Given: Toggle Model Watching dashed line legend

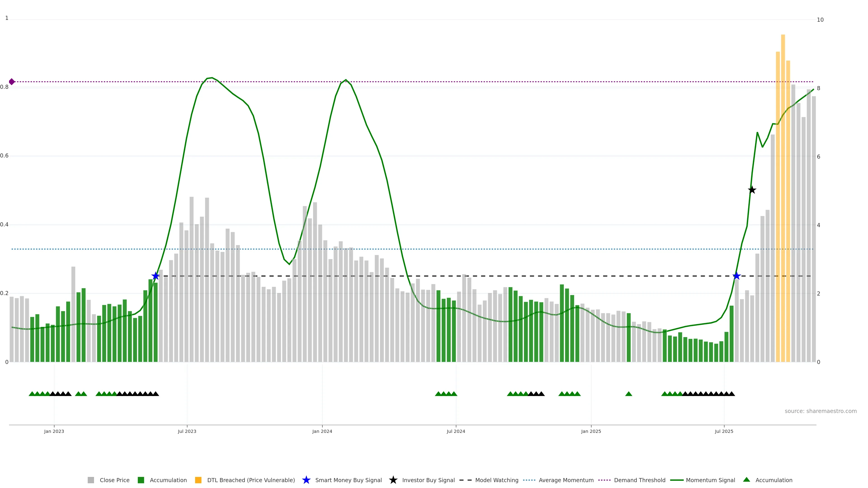Looking at the screenshot, I should (496, 480).
